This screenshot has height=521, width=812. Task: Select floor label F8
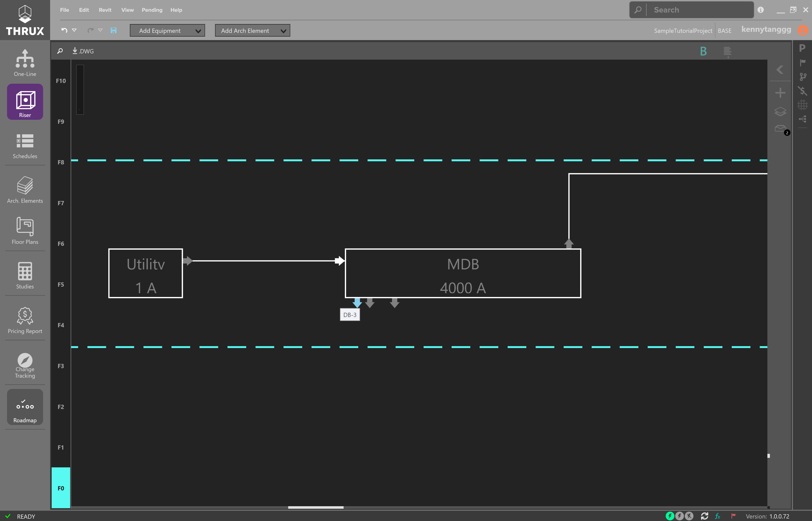(61, 162)
